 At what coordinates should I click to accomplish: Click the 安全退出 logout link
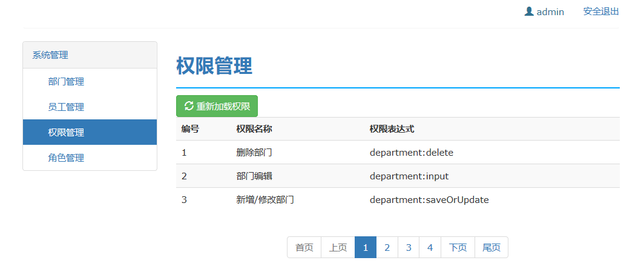[600, 12]
